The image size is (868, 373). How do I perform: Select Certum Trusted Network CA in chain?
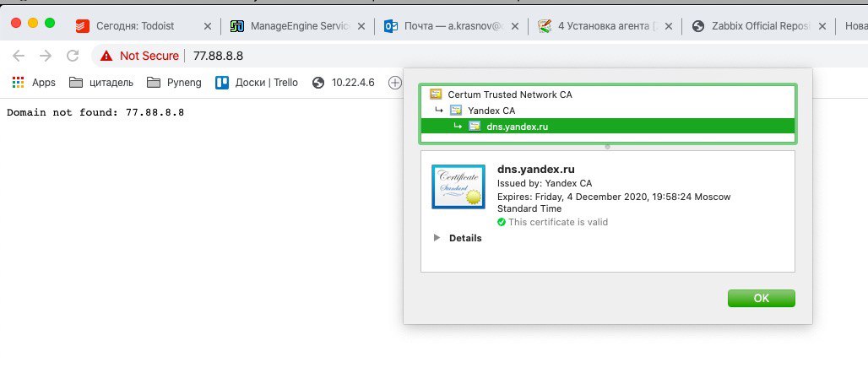607,95
